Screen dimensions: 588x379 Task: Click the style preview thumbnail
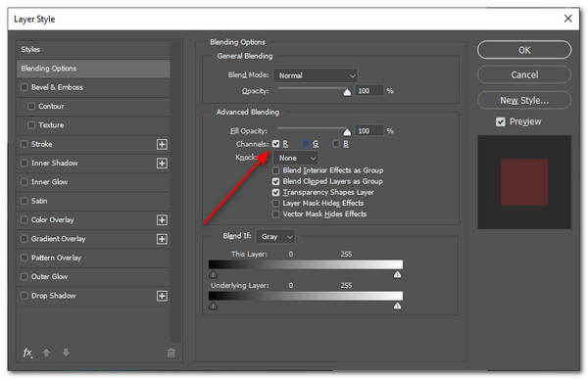point(524,182)
